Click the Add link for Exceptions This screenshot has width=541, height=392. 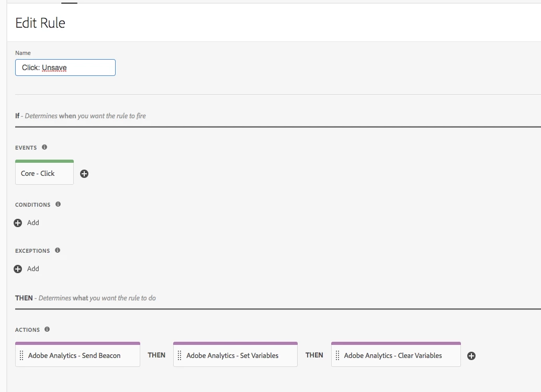pyautogui.click(x=33, y=269)
